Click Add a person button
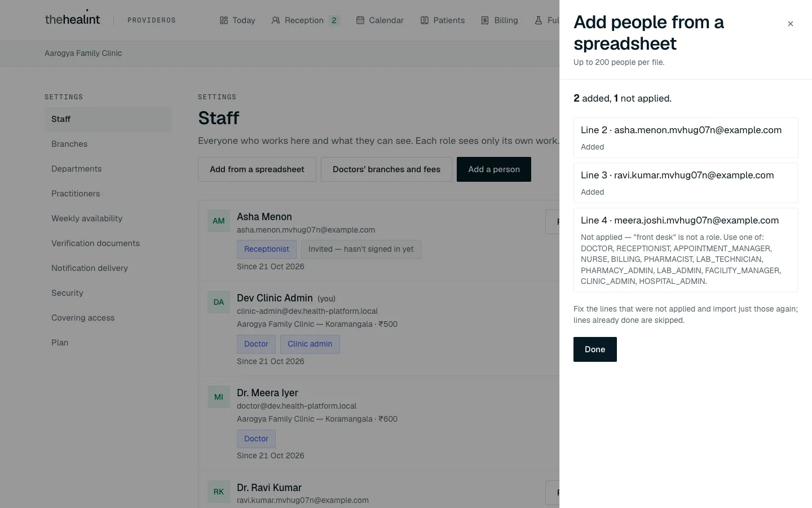The width and height of the screenshot is (812, 508). click(x=494, y=169)
